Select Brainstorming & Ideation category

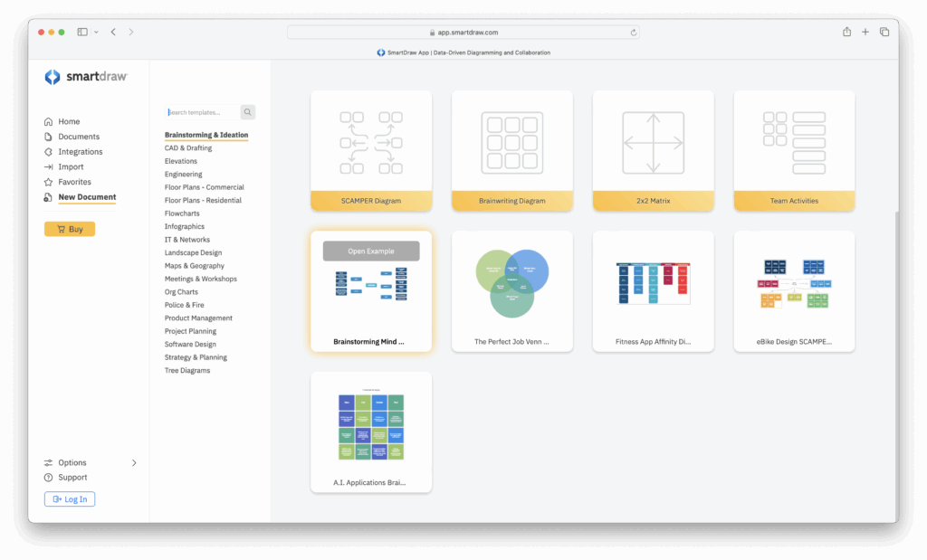(206, 135)
